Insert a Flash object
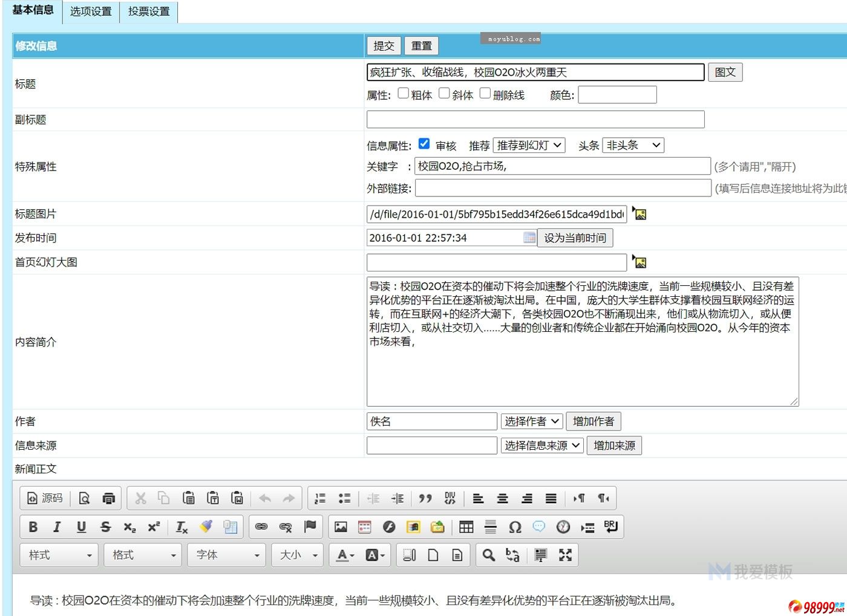 pyautogui.click(x=389, y=527)
